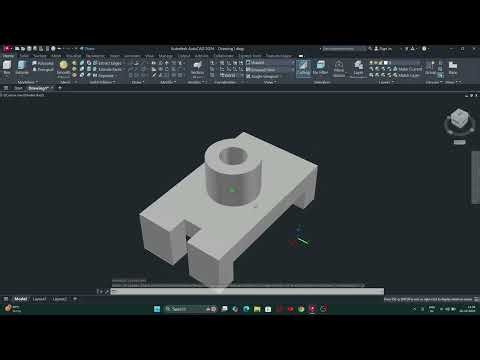Click the Separate solid tool
This screenshot has height=360, width=480.
[103, 76]
